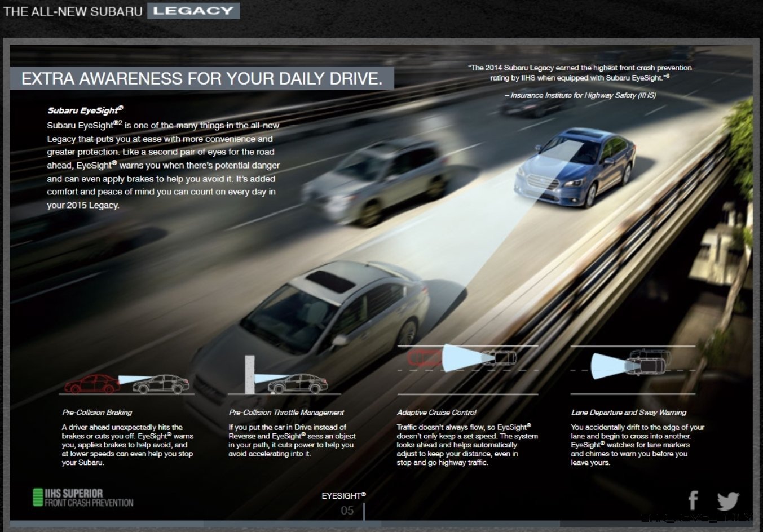This screenshot has width=763, height=532.
Task: Click the IIHS quote about 2014 Subaru Legacy
Action: point(580,73)
